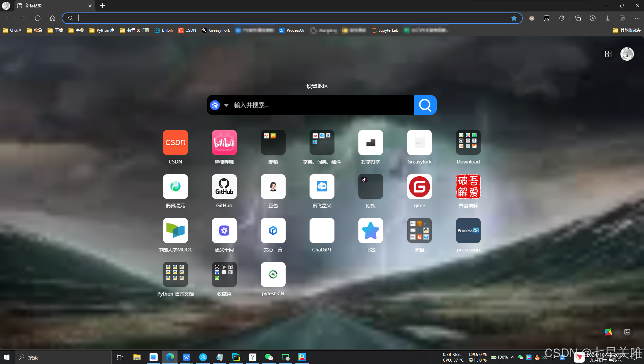The width and height of the screenshot is (644, 364).
Task: Expand the 其他收藏夹 folder
Action: click(x=627, y=30)
